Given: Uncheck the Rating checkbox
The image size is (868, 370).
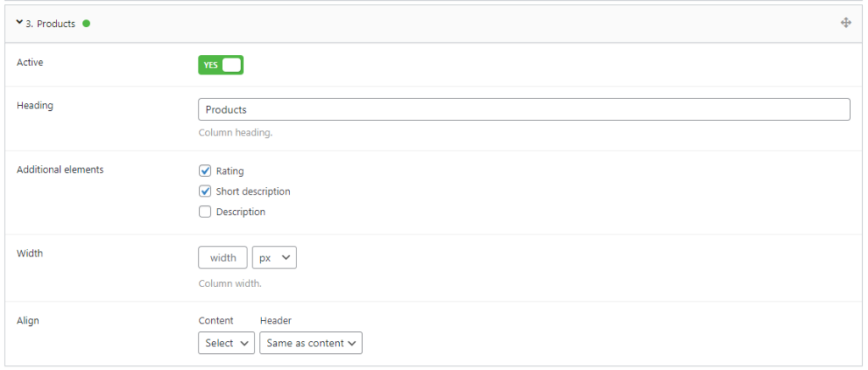Looking at the screenshot, I should click(205, 171).
